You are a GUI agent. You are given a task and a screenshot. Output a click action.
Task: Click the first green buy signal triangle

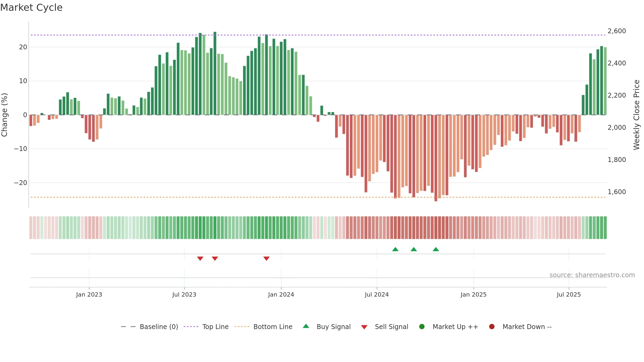click(395, 249)
